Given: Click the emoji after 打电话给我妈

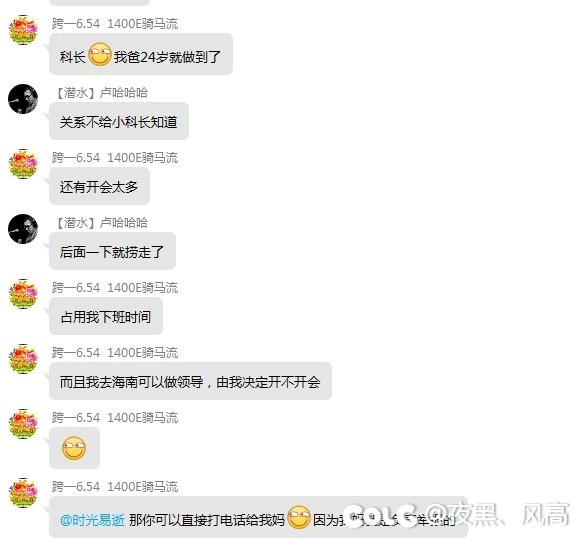Looking at the screenshot, I should pos(299,517).
